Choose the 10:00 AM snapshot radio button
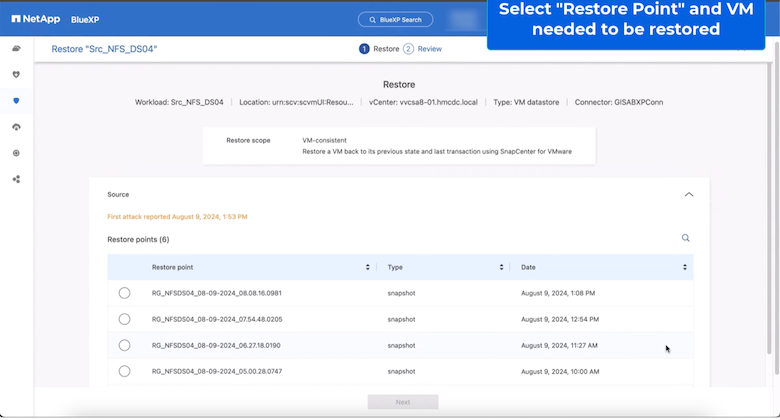The image size is (780, 420). [x=124, y=371]
